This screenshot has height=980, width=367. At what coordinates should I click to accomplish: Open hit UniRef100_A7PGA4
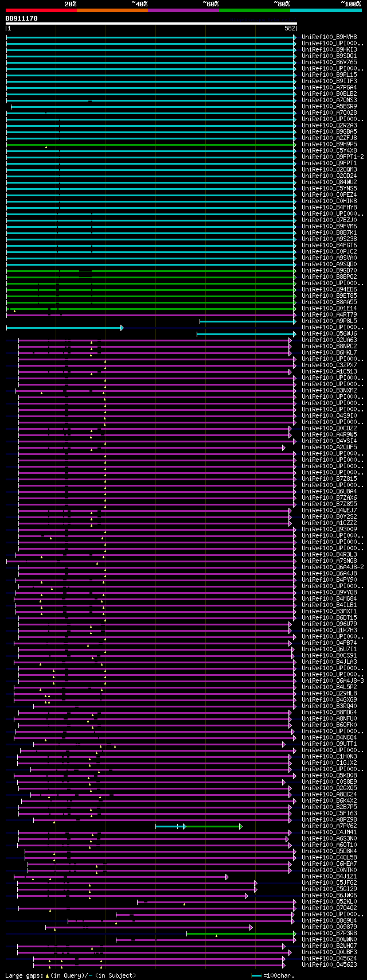tap(329, 87)
